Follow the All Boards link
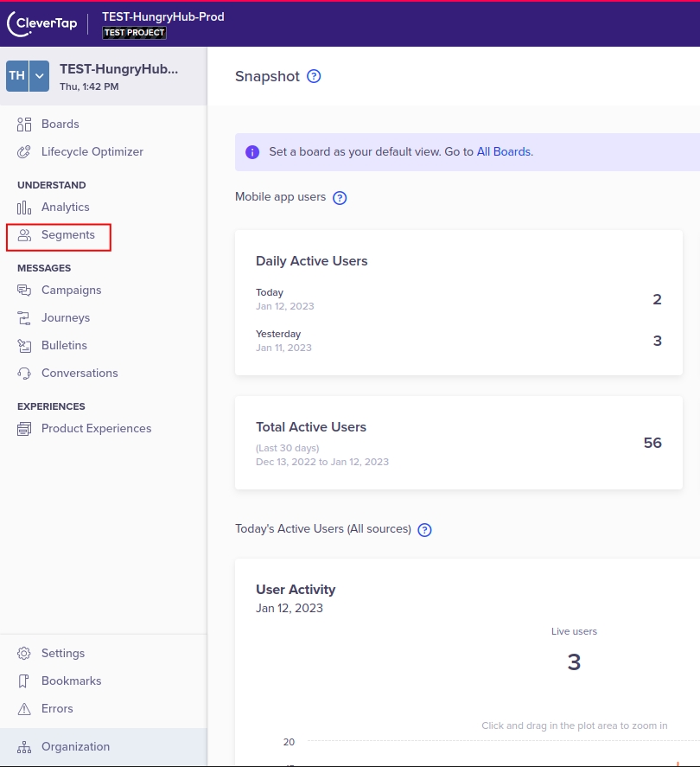Screen dimensions: 700x767 coord(504,152)
